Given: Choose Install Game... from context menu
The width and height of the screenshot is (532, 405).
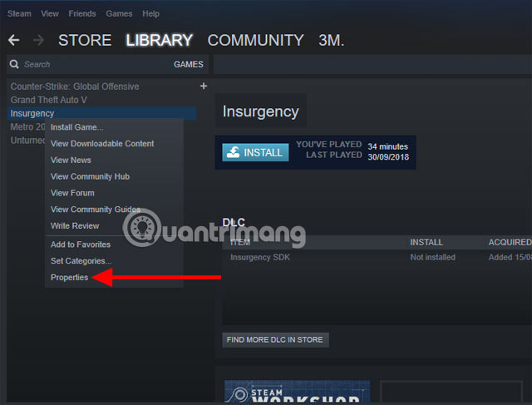Looking at the screenshot, I should pyautogui.click(x=114, y=127).
